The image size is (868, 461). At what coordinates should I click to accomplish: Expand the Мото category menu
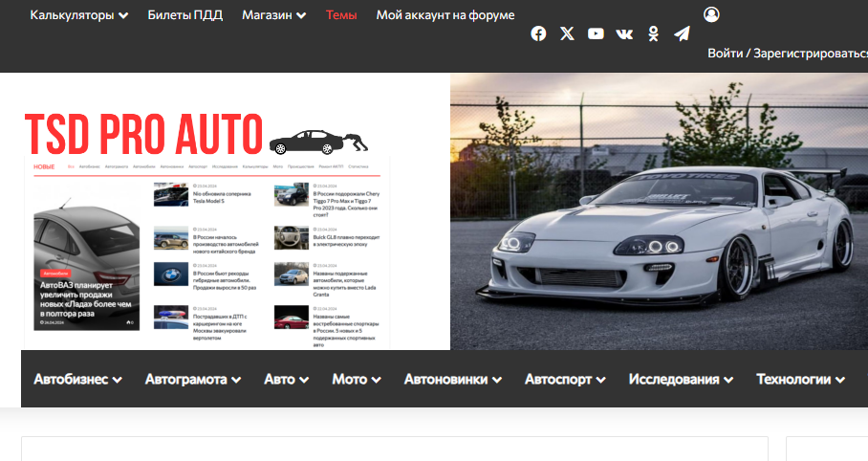pos(357,380)
